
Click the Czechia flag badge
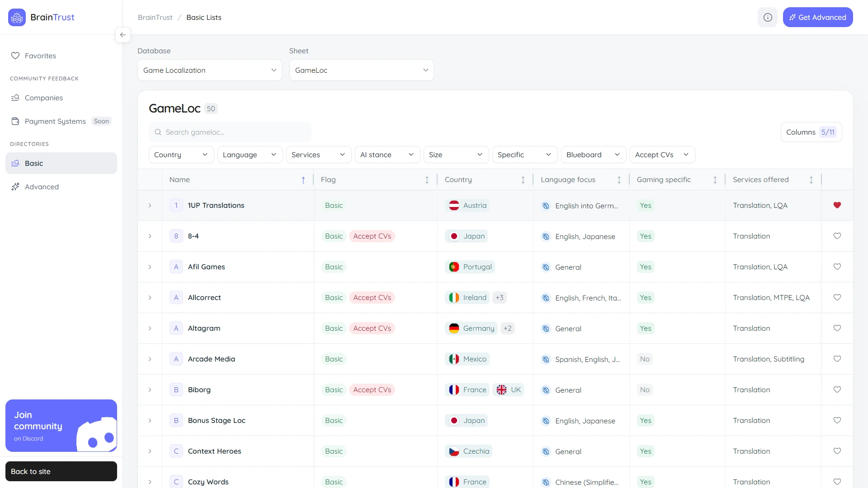tap(469, 451)
